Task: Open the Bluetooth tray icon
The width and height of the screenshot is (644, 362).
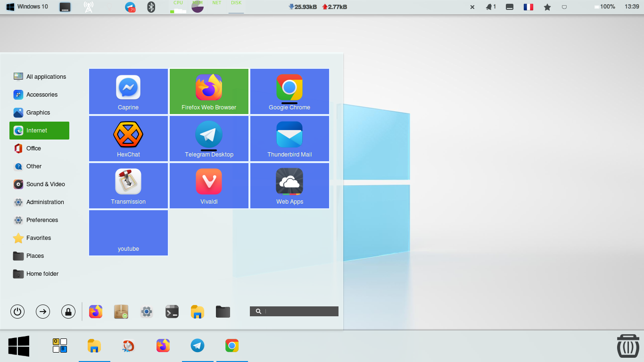Action: point(151,7)
